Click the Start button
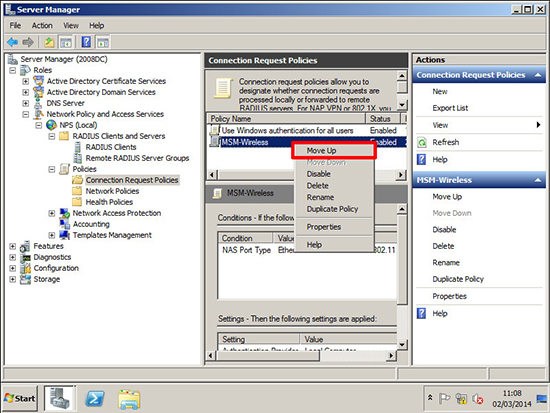 (x=20, y=399)
